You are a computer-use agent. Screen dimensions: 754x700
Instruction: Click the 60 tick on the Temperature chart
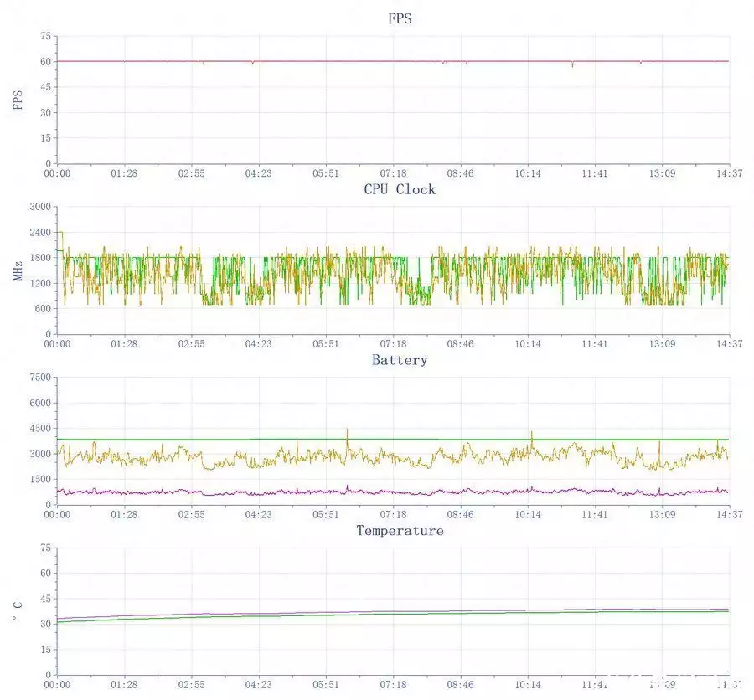(46, 573)
